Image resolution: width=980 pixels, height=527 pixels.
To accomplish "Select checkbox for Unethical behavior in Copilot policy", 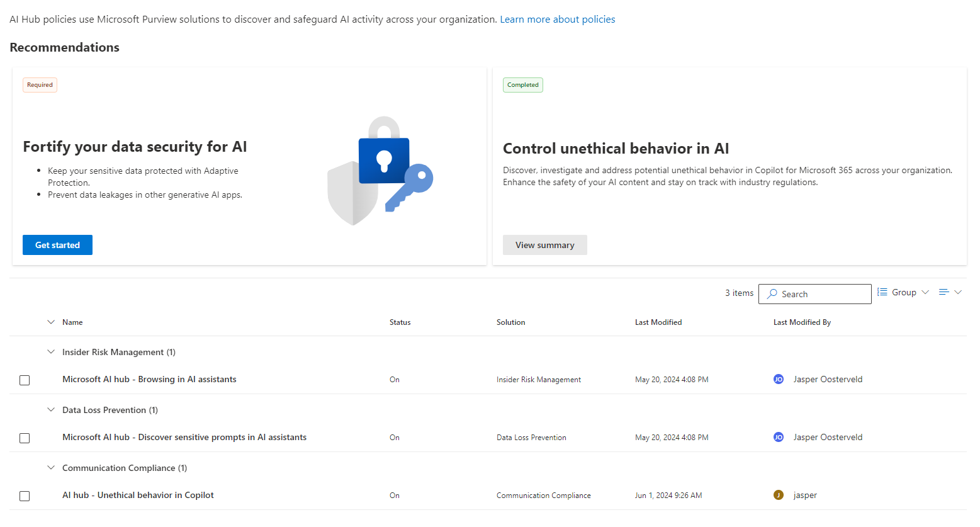I will [x=25, y=496].
